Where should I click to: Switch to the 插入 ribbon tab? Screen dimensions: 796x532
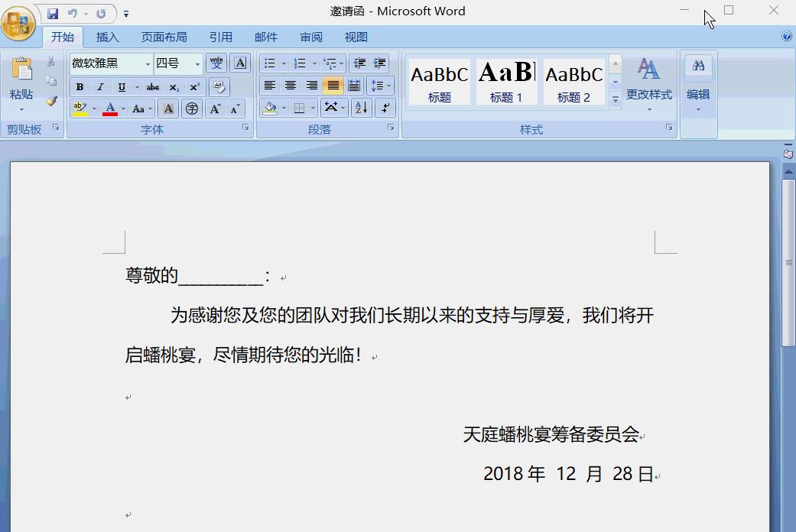click(x=106, y=36)
